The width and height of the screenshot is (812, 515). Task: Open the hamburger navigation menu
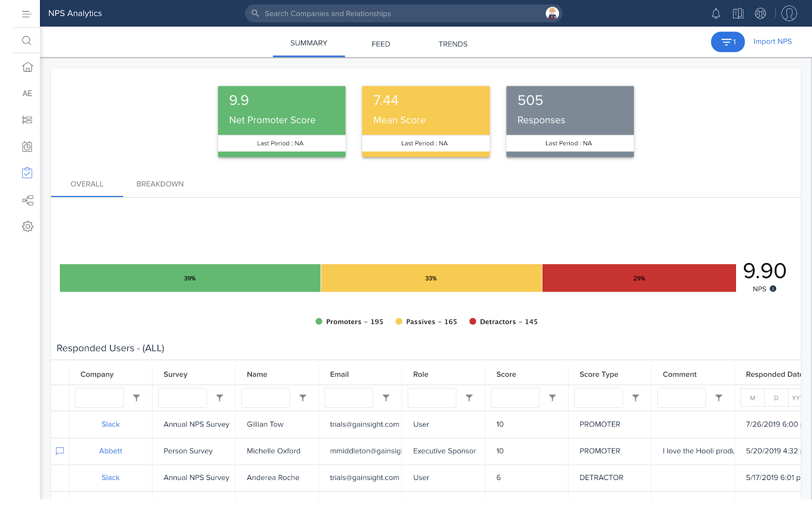pyautogui.click(x=27, y=14)
